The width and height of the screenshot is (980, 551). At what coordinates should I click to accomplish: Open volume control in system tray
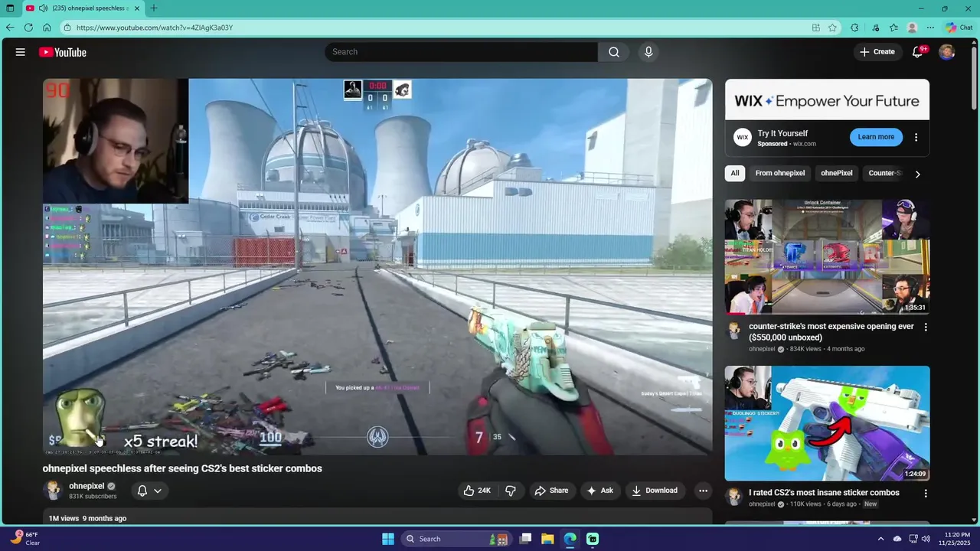pyautogui.click(x=926, y=539)
